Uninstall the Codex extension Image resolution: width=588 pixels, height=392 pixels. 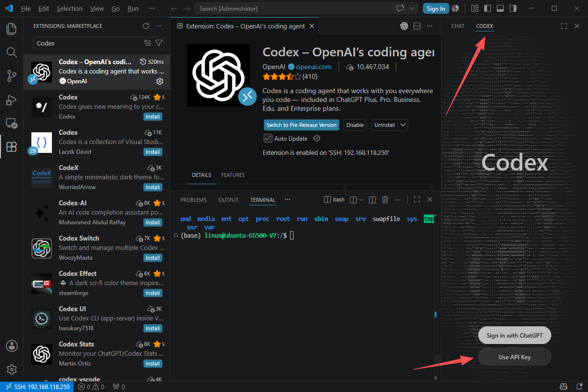click(385, 125)
